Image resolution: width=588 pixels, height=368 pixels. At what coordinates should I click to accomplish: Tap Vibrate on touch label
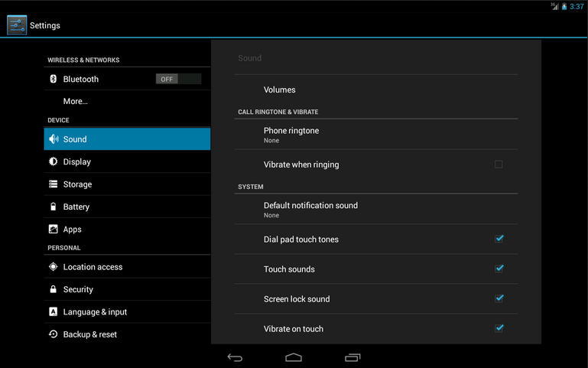coord(294,329)
